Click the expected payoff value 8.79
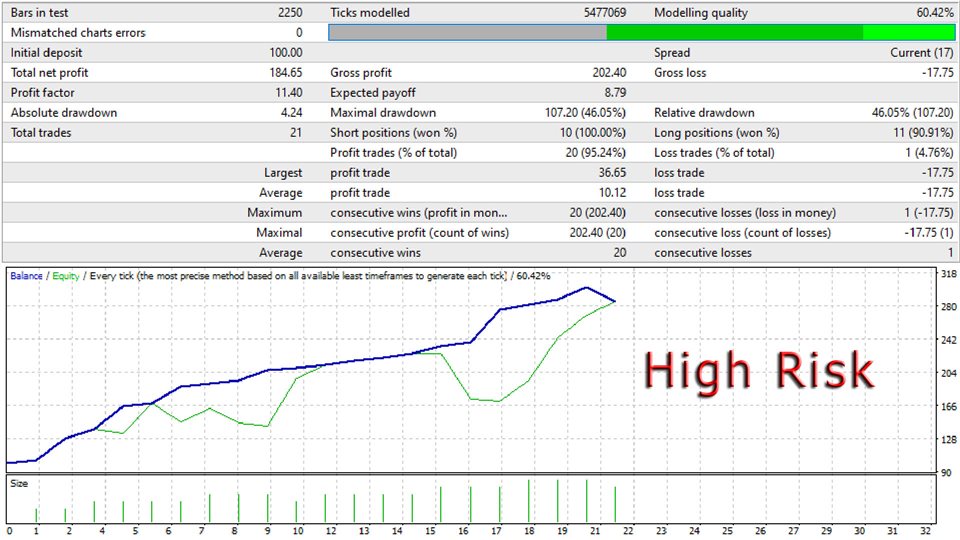This screenshot has width=960, height=540. point(615,92)
